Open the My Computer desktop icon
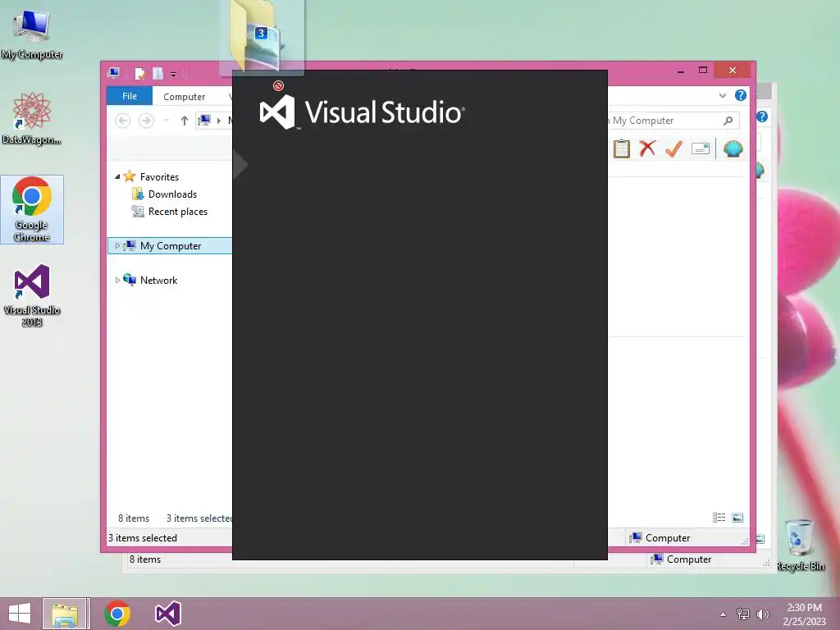This screenshot has height=630, width=840. pos(32,34)
